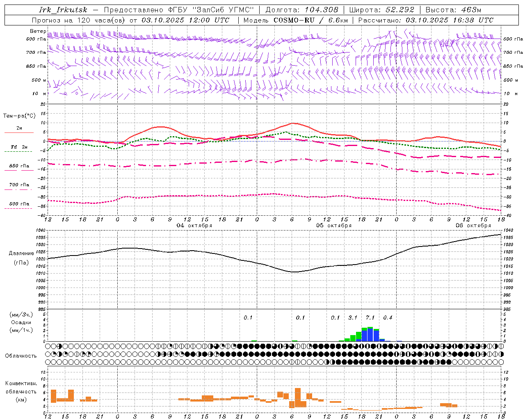Click the '500 м' wind level label on left

(x=39, y=80)
